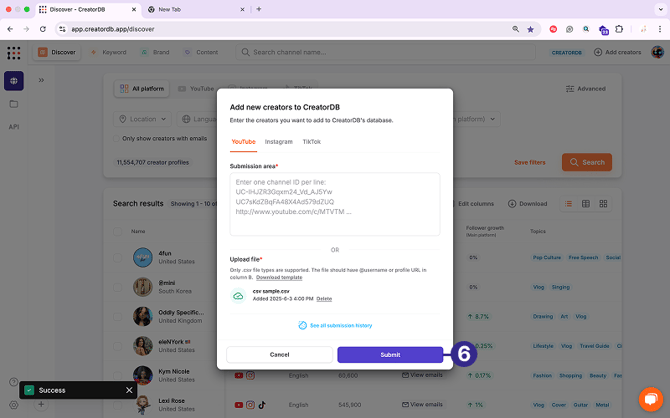Click the Search channel name field
This screenshot has height=418, width=670.
385,52
